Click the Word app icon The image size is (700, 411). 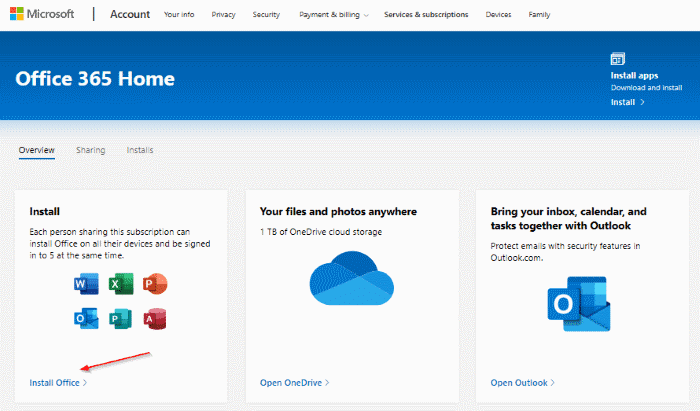pyautogui.click(x=86, y=284)
